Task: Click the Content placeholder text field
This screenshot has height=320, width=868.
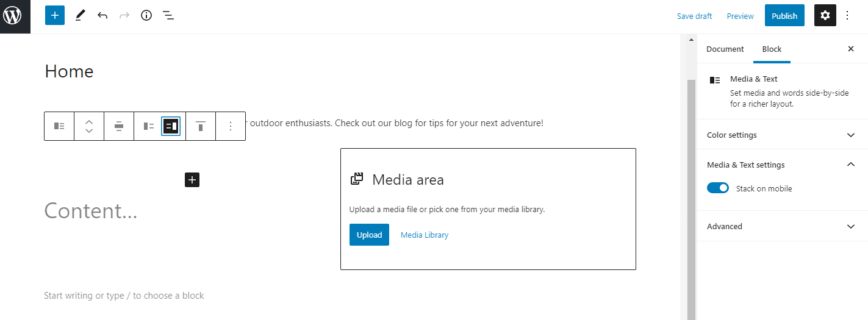Action: pyautogui.click(x=91, y=211)
